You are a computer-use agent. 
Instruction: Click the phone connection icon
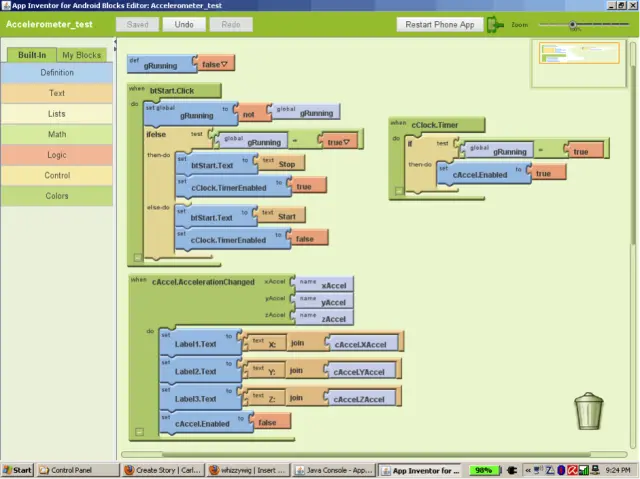[x=495, y=24]
